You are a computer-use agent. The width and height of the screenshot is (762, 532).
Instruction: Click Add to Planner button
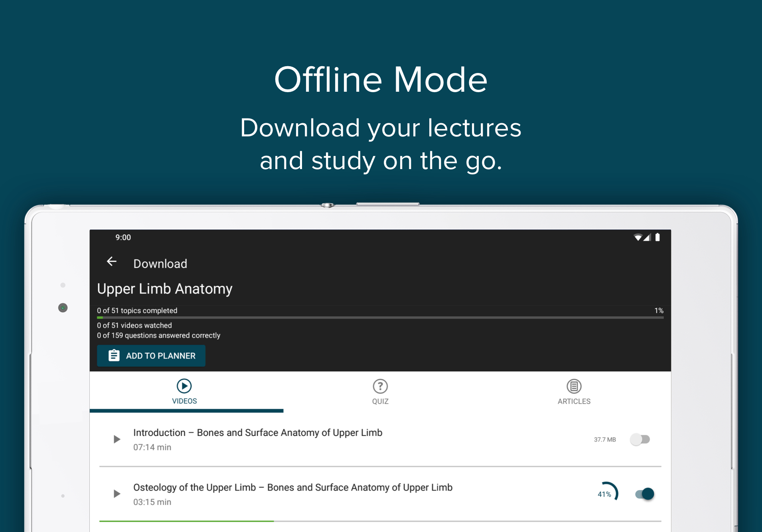[x=151, y=355]
